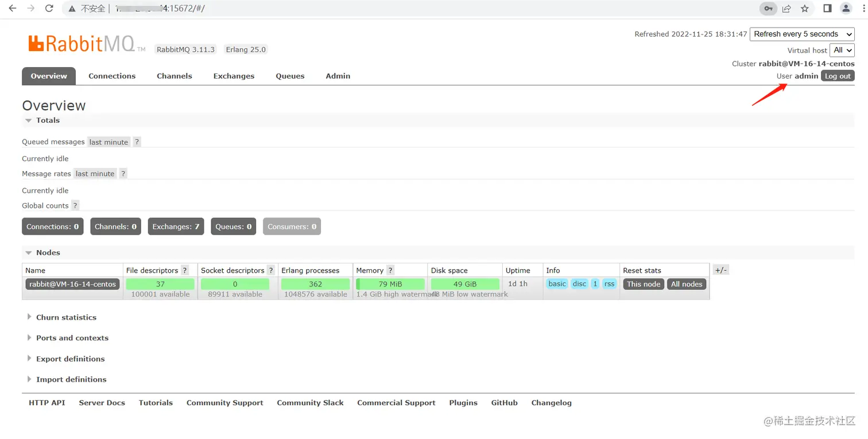The image size is (868, 439).
Task: Share this page from the address bar
Action: [x=786, y=9]
